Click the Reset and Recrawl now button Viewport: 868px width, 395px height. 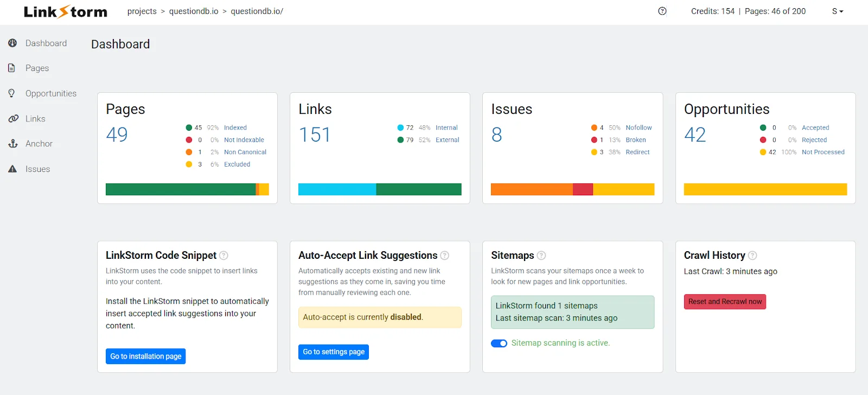pos(725,302)
